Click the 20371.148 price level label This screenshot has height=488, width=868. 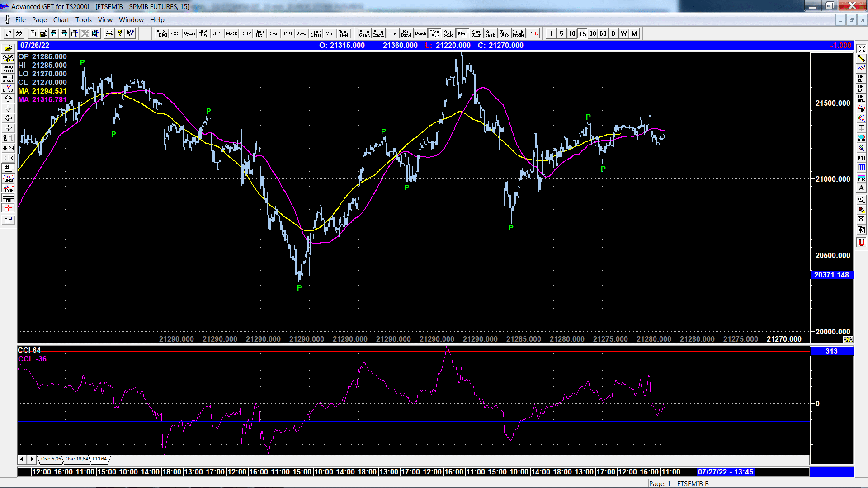pyautogui.click(x=831, y=275)
